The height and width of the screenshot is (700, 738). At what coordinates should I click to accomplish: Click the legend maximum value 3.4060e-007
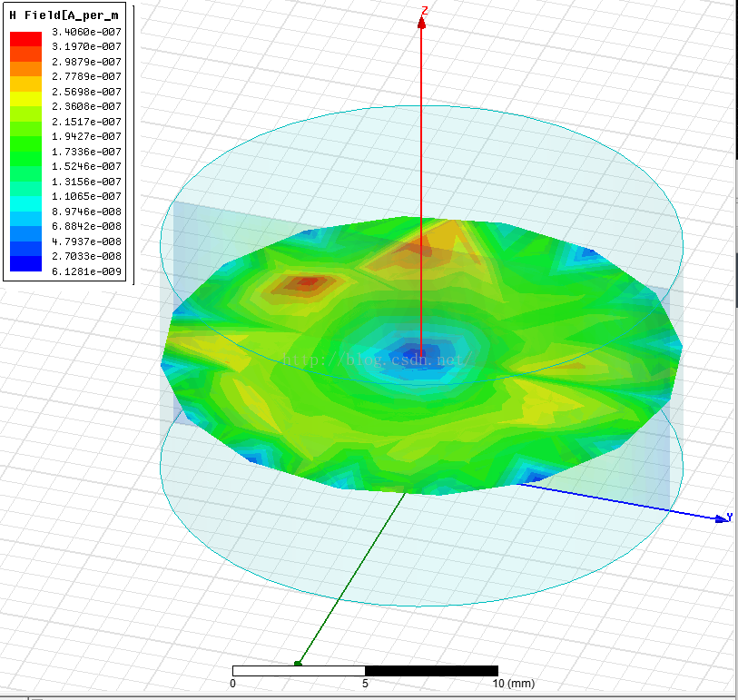(86, 32)
